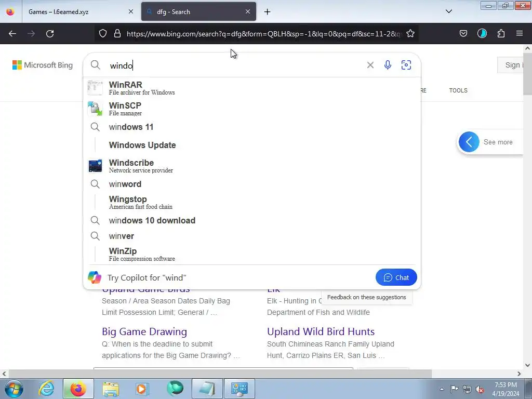Choose the Windscribe suggestion

click(x=252, y=166)
